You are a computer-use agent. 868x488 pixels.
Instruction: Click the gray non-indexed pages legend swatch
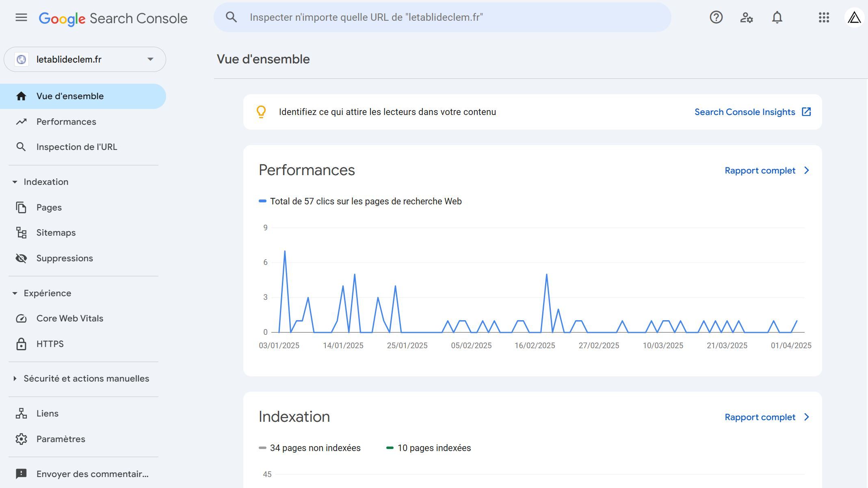(x=262, y=448)
